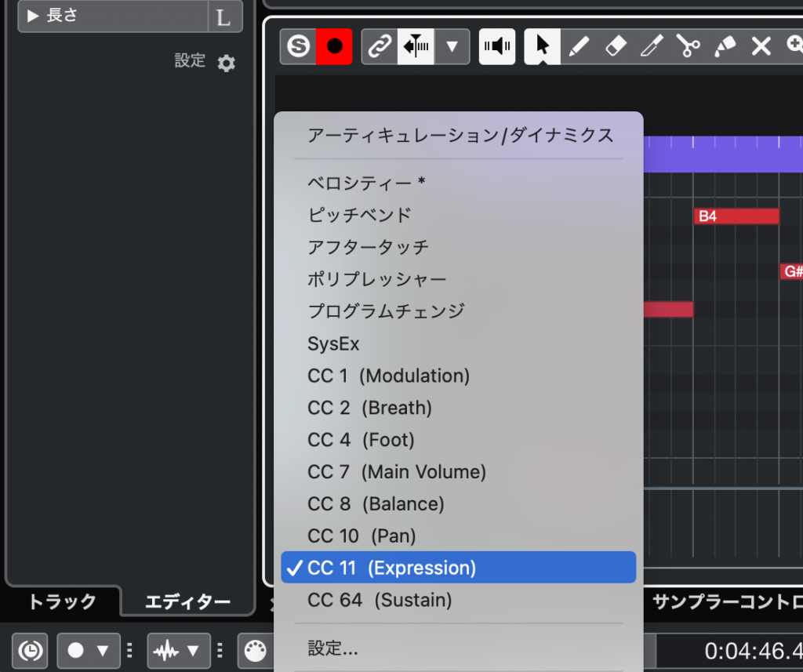Image resolution: width=803 pixels, height=672 pixels.
Task: Toggle the Auto-Scroll button
Action: point(416,47)
